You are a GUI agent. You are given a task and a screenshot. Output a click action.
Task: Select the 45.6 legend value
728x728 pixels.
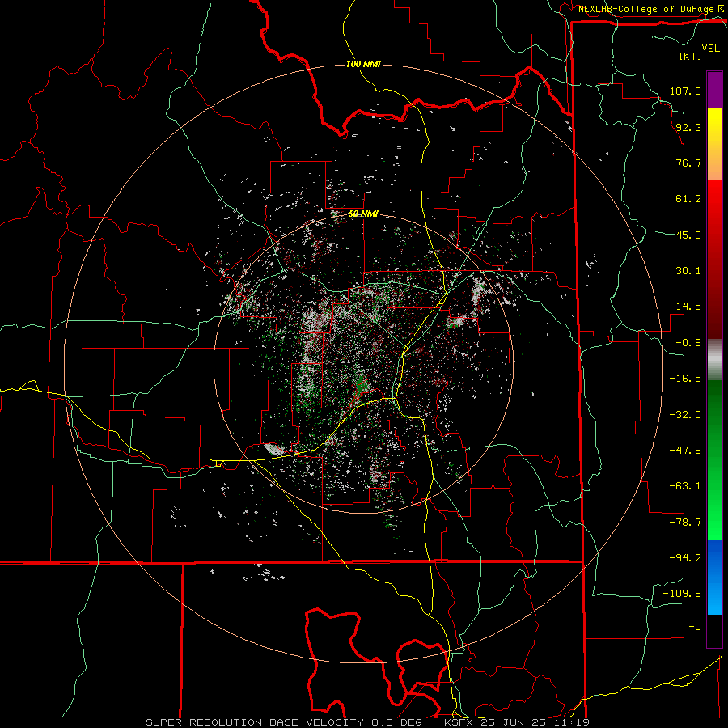tap(688, 235)
